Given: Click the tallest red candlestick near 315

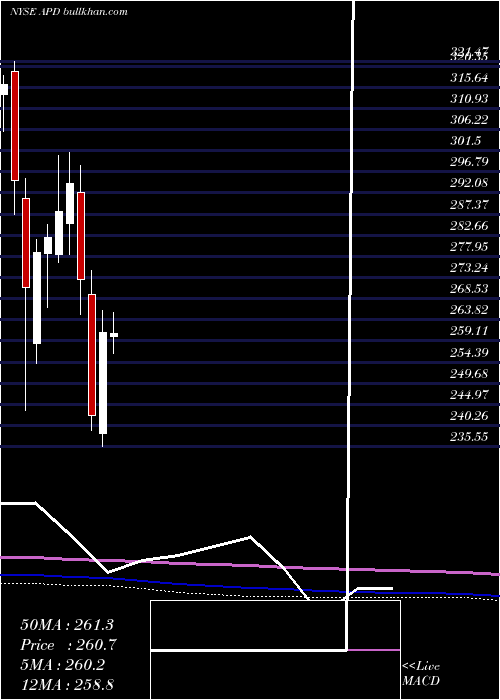Looking at the screenshot, I should 15,126.
